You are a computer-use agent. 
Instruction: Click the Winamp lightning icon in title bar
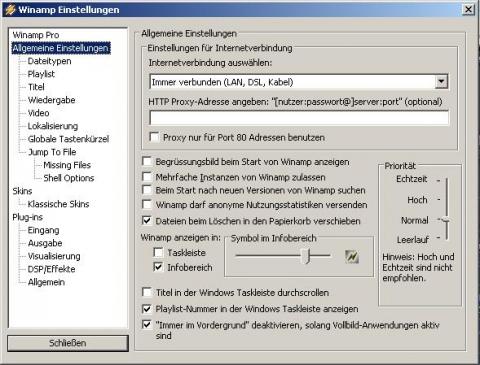coord(10,9)
